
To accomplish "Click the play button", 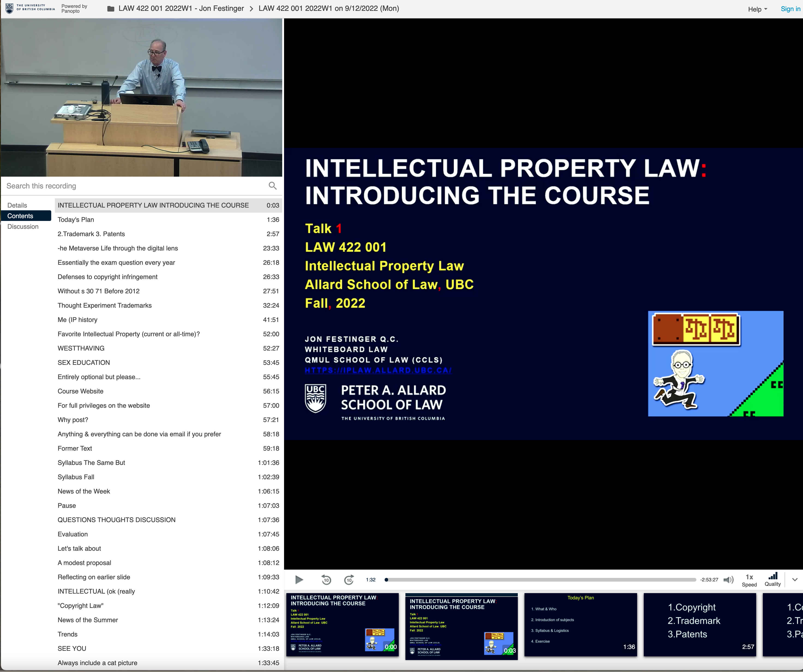I will (x=299, y=580).
